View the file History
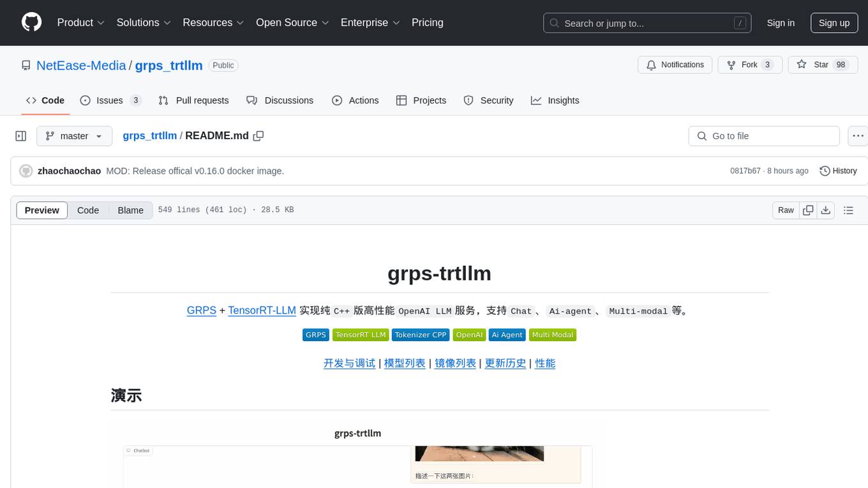 [x=838, y=171]
